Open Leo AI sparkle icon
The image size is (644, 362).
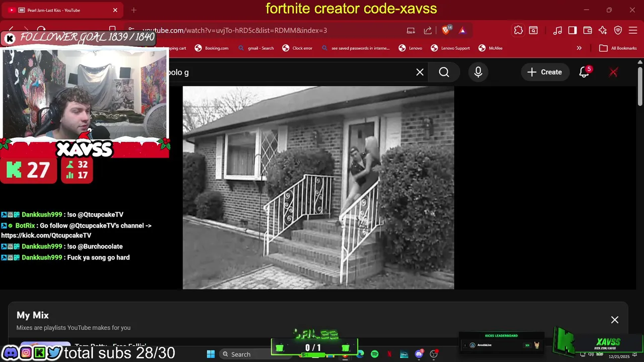603,30
